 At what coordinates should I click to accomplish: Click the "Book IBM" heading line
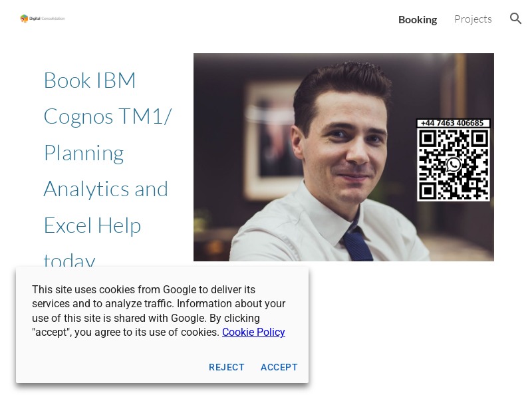[90, 80]
